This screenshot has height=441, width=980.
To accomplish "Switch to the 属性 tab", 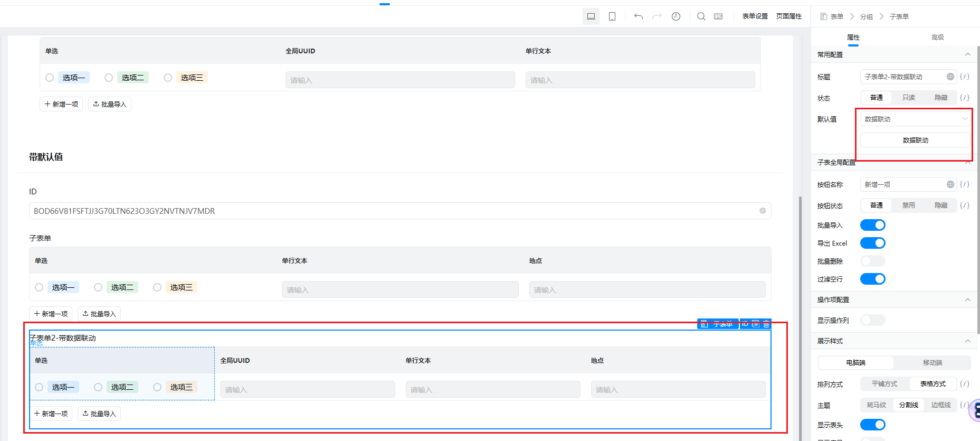I will (x=853, y=37).
